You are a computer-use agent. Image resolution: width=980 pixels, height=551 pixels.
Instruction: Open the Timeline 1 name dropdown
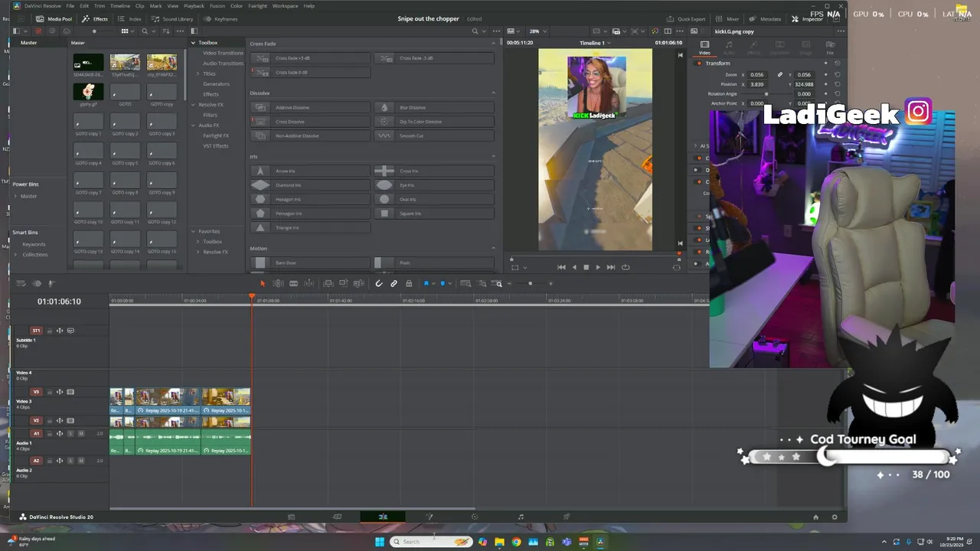coord(595,43)
